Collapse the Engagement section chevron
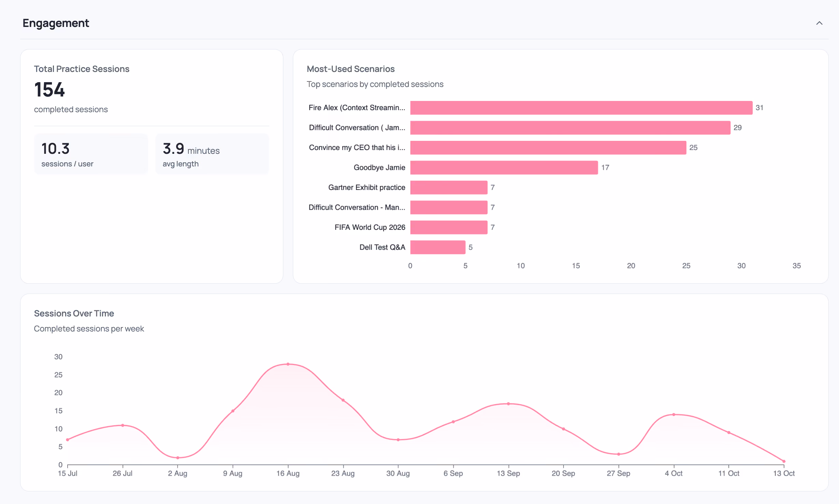Image resolution: width=839 pixels, height=504 pixels. [x=819, y=23]
